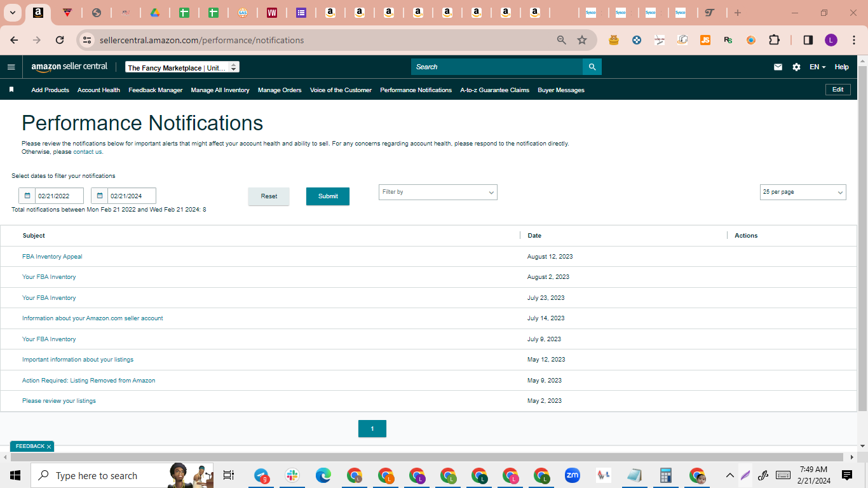Click the Seller Central search magnifier button
The height and width of the screenshot is (488, 868).
592,67
